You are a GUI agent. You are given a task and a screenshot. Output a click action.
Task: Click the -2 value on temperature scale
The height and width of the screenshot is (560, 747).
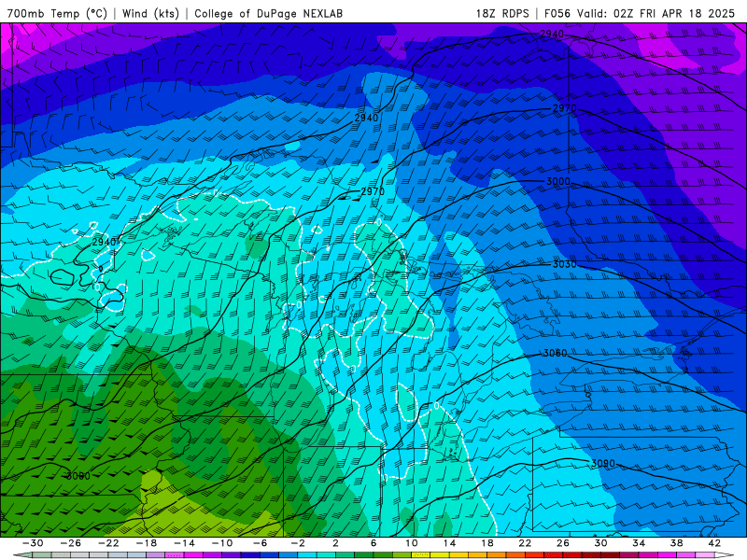pyautogui.click(x=298, y=543)
